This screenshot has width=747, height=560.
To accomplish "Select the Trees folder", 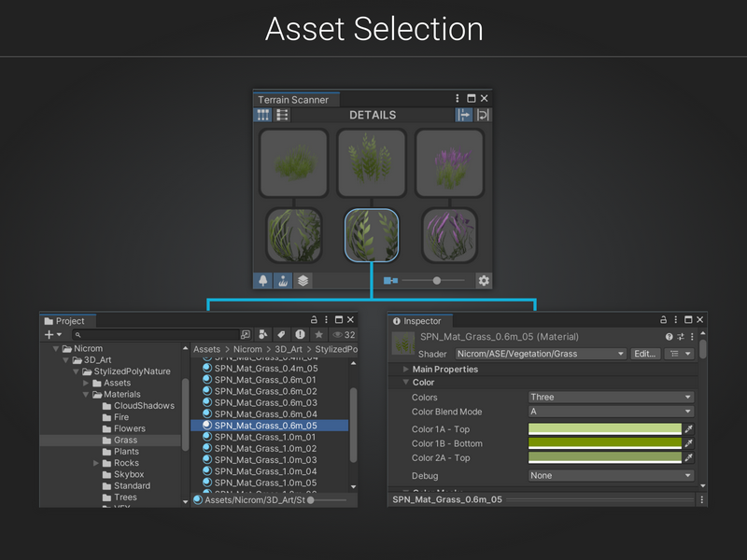I will 120,497.
